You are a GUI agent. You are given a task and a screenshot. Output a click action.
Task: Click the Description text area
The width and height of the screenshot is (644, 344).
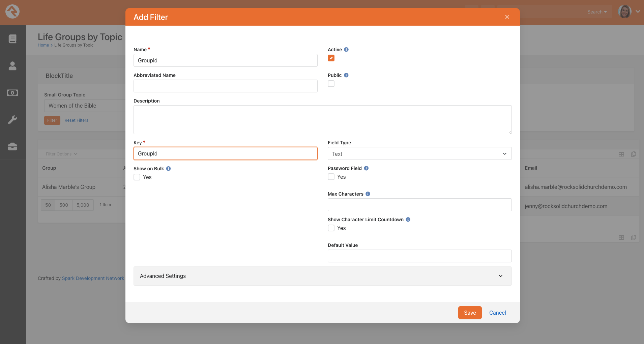click(x=322, y=120)
